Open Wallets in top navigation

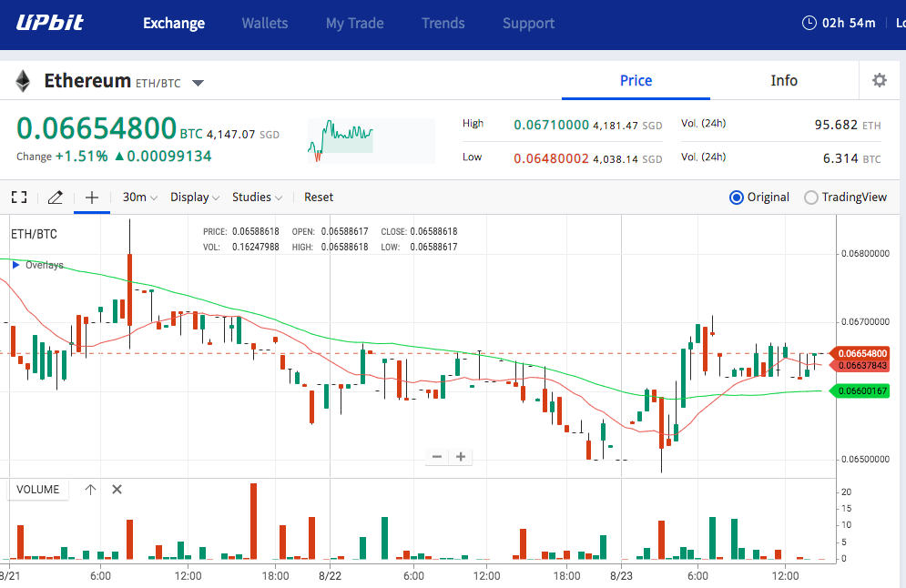click(x=265, y=23)
